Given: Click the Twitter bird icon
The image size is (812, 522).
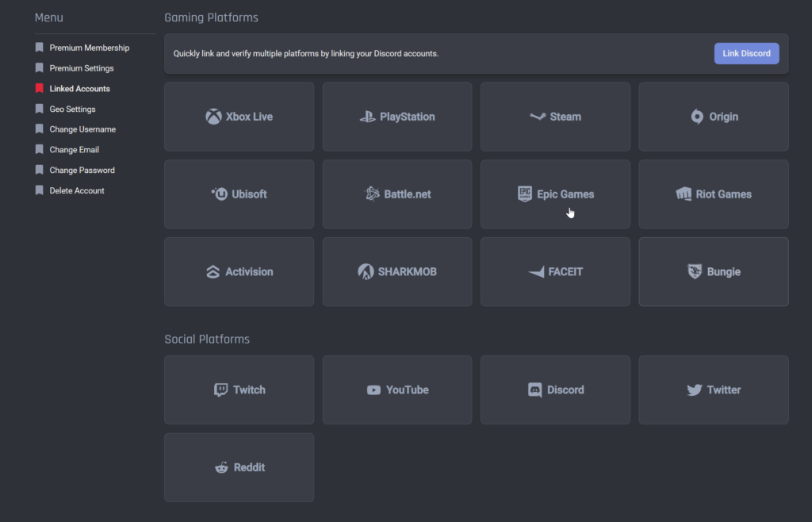Looking at the screenshot, I should point(695,390).
